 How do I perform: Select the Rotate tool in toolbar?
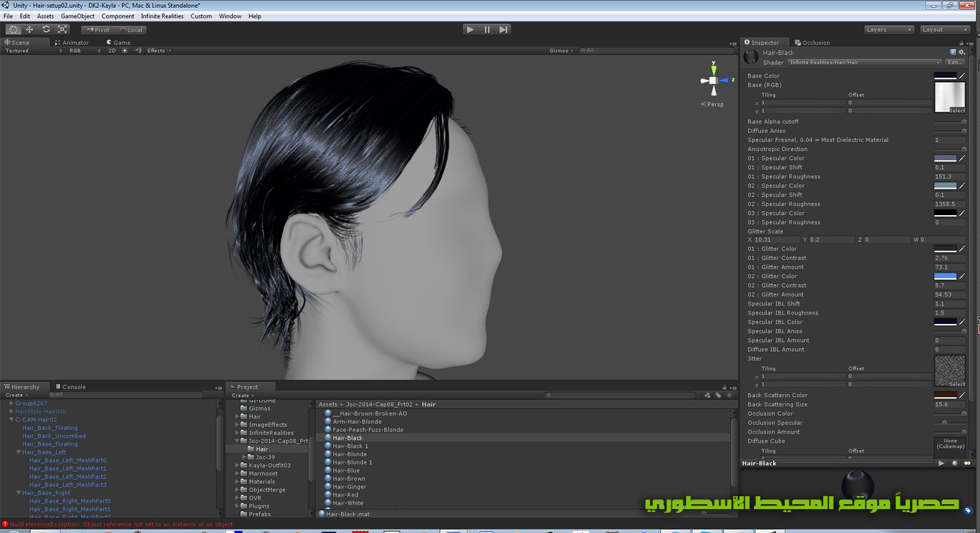(x=46, y=29)
